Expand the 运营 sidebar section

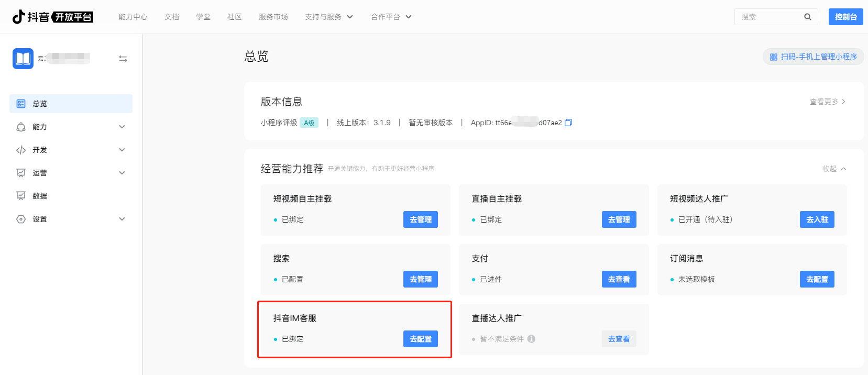[122, 173]
